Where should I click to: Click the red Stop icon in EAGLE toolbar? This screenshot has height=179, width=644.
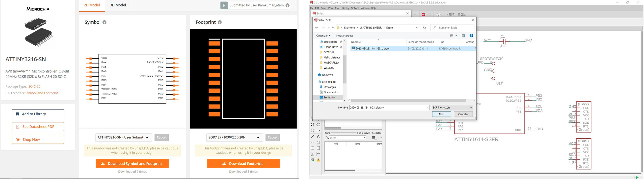423,15
